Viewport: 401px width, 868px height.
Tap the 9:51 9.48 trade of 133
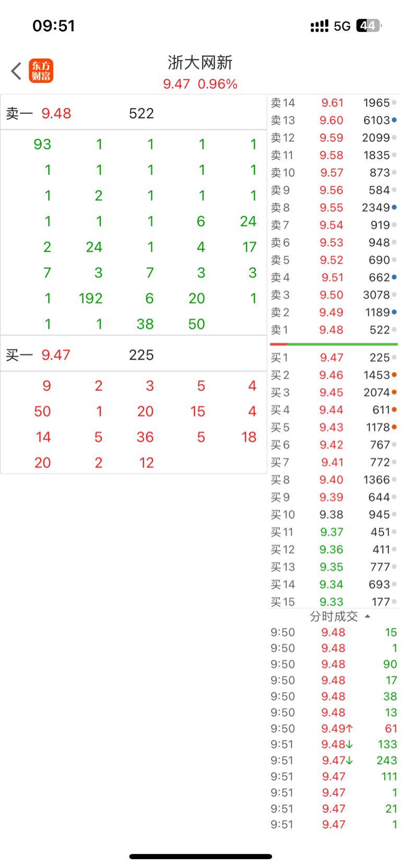point(334,744)
